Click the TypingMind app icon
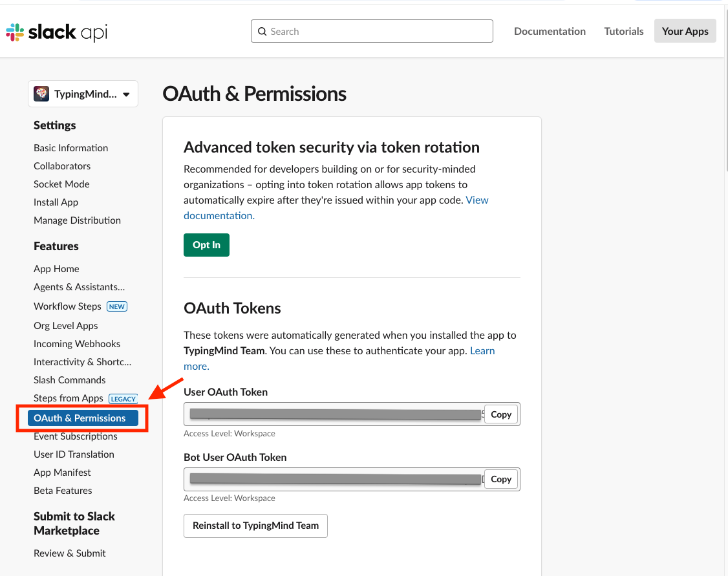Image resolution: width=728 pixels, height=576 pixels. coord(41,94)
